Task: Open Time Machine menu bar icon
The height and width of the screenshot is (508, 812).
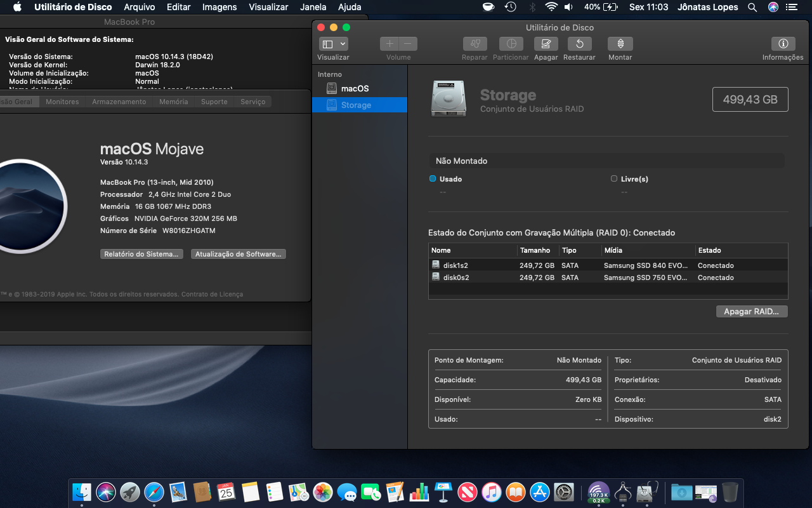Action: click(x=510, y=7)
